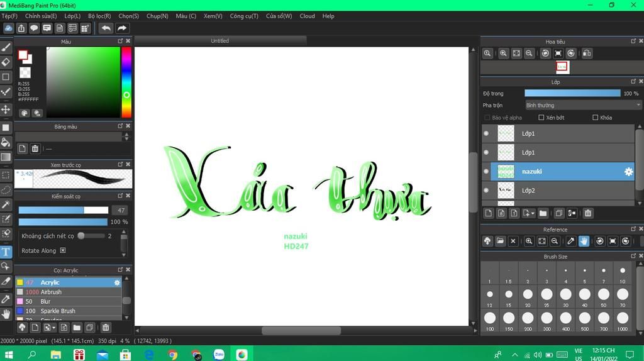Delete the selected layer with trash icon
Viewport: 644px width, 361px height.
pos(588,213)
